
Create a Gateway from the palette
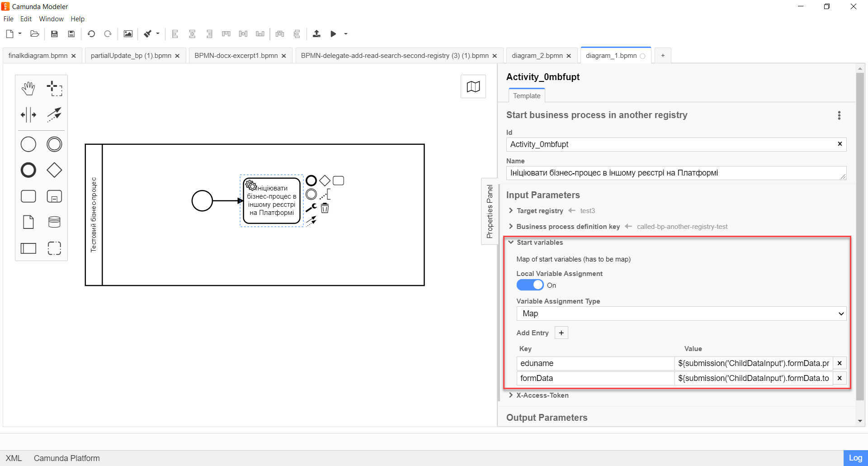[54, 170]
